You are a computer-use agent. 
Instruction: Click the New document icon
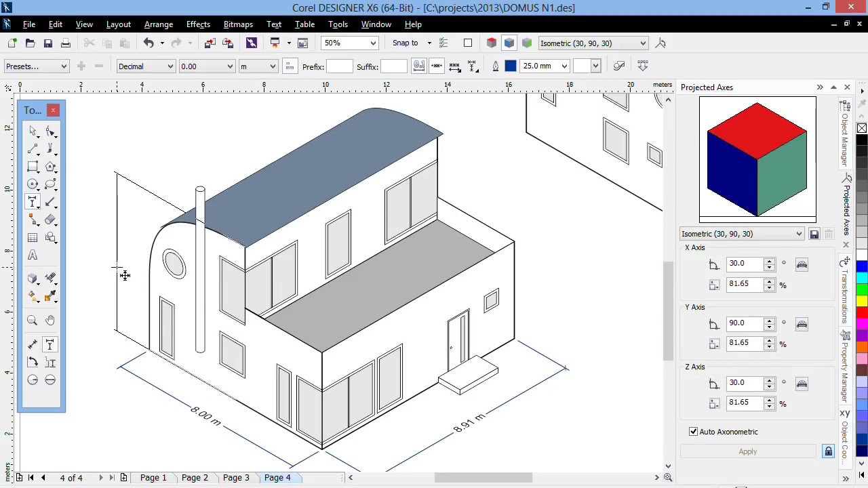(x=12, y=43)
